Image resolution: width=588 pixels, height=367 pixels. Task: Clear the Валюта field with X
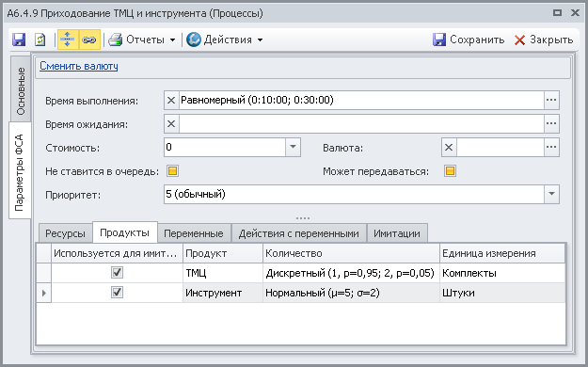click(449, 148)
